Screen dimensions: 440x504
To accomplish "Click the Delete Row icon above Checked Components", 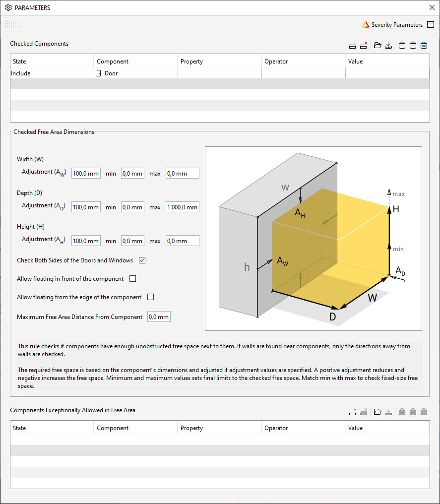I will coord(364,45).
